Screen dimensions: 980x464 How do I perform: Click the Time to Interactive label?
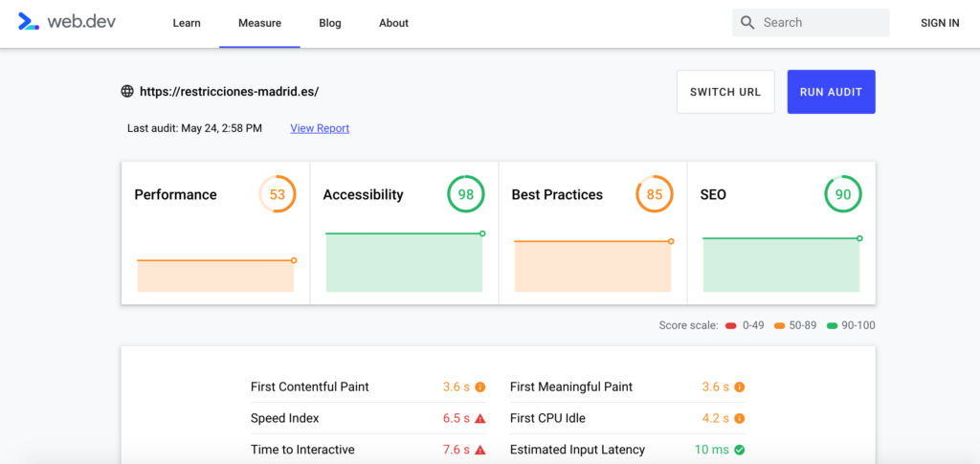pos(302,450)
